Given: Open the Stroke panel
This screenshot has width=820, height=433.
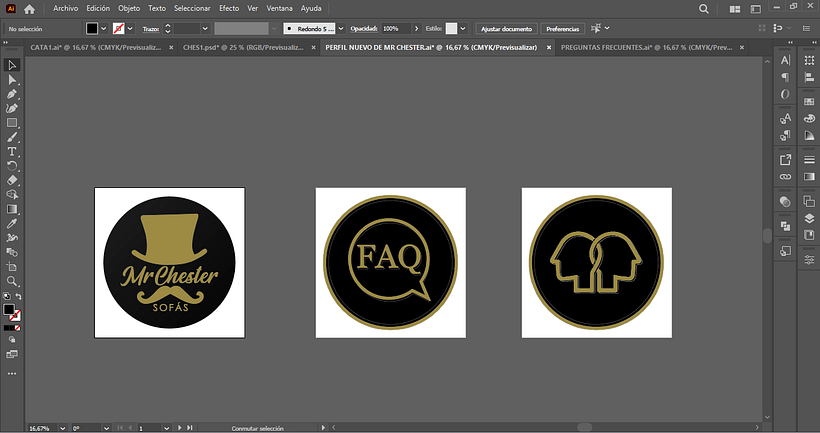Looking at the screenshot, I should [x=809, y=160].
